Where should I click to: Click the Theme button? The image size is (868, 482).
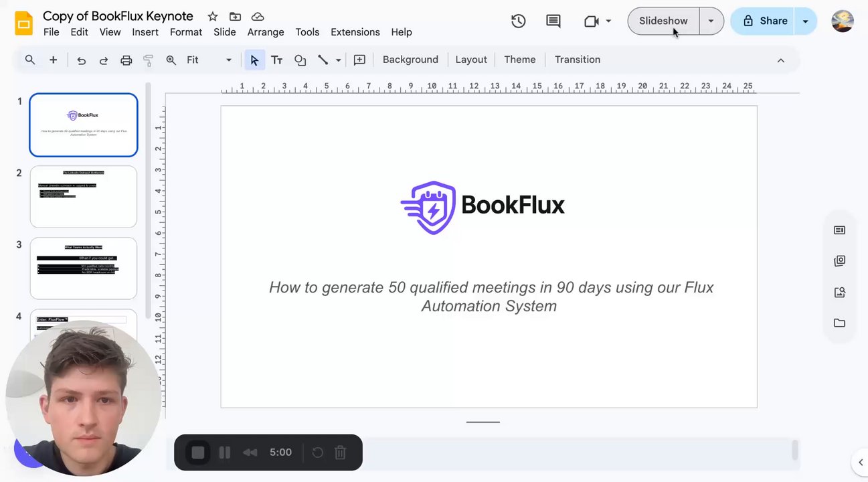click(520, 60)
